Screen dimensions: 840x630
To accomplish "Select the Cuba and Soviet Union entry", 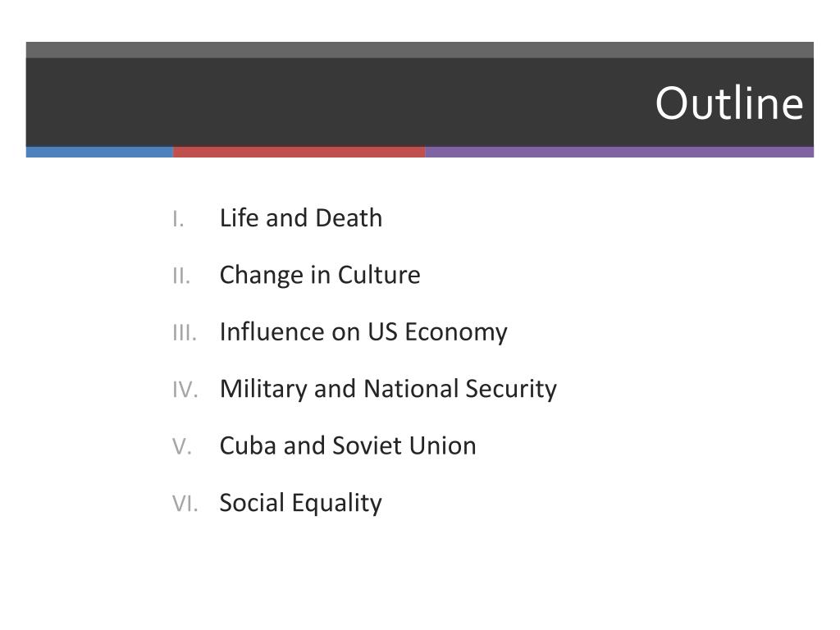I will tap(348, 445).
